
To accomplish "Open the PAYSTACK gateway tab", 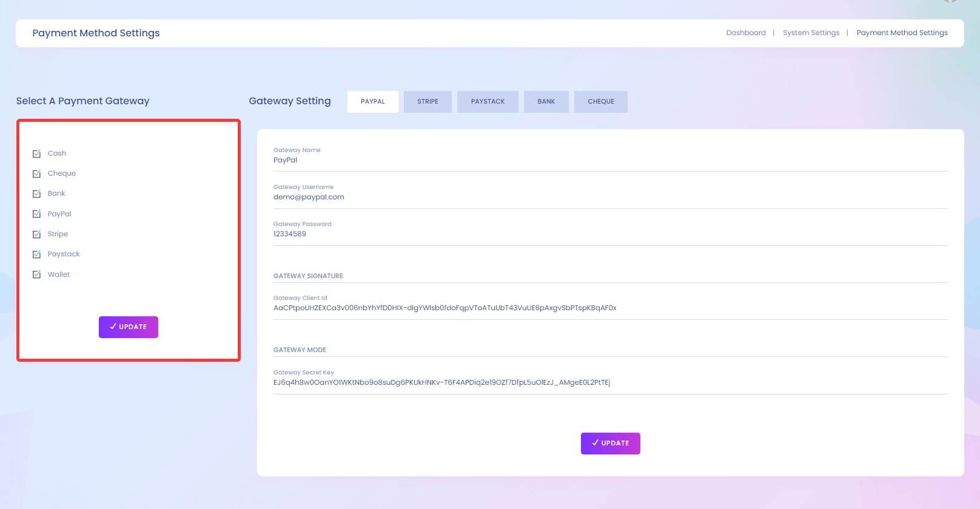I will click(488, 102).
